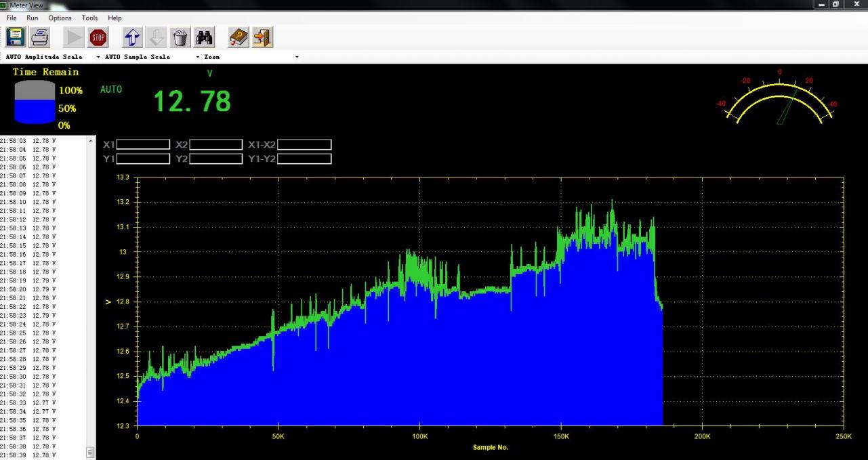Click the binoculars search icon
This screenshot has width=868, height=460.
[x=204, y=37]
